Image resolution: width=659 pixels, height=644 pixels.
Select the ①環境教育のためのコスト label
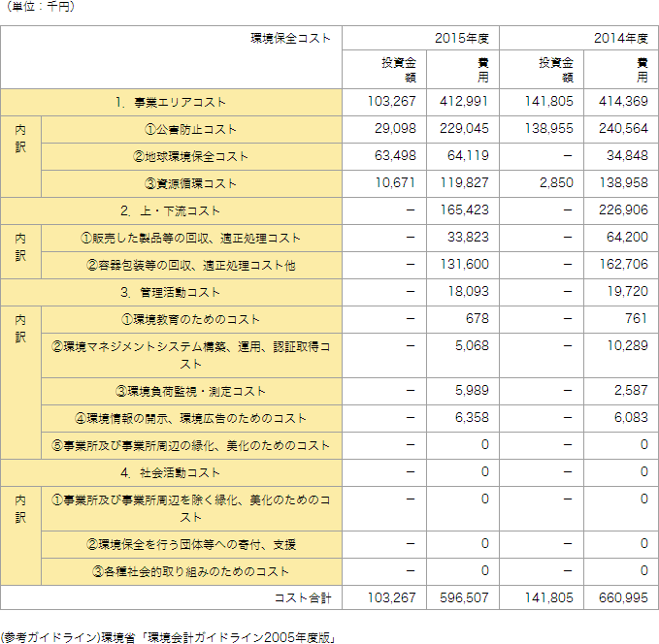pyautogui.click(x=191, y=320)
